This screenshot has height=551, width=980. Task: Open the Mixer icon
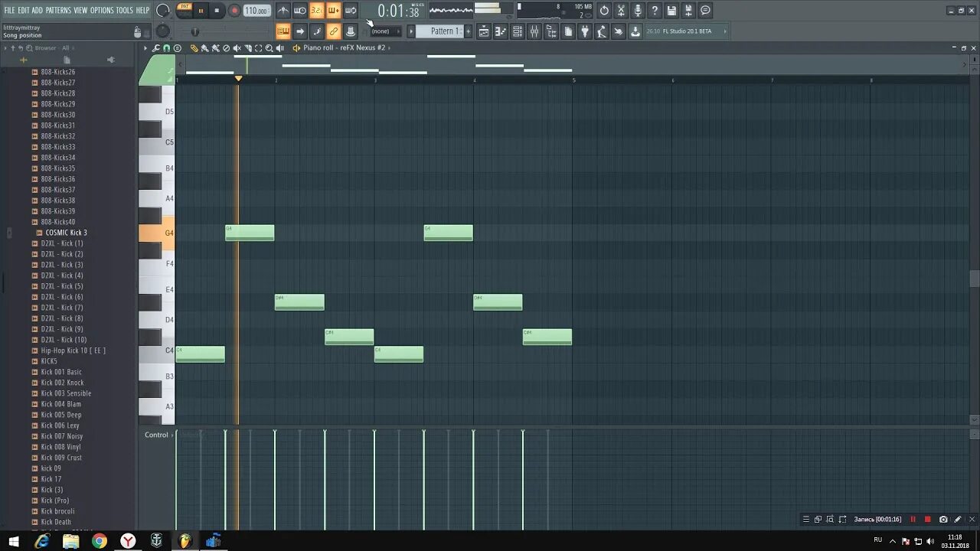(x=534, y=31)
